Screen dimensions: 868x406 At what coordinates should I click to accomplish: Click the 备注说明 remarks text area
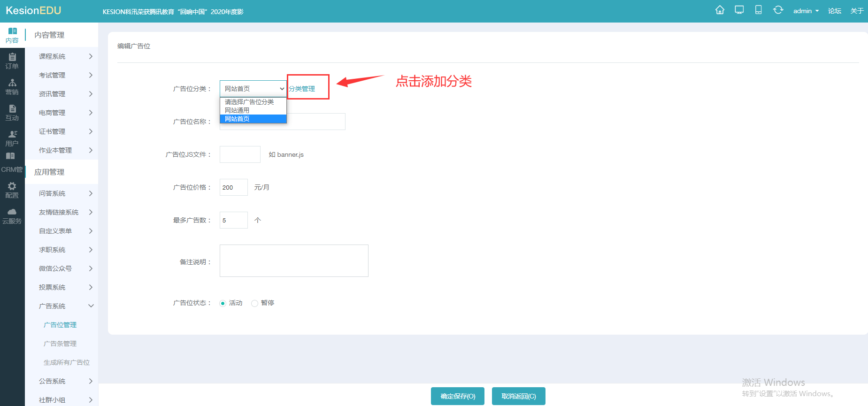(x=294, y=260)
